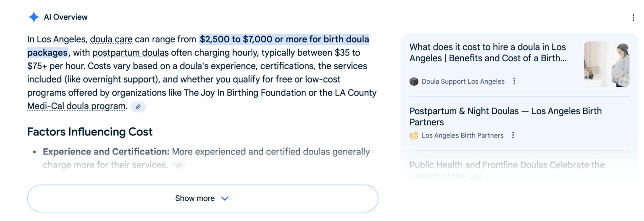Open more options for Los Angeles Birth Partners
The height and width of the screenshot is (221, 644).
click(x=513, y=135)
